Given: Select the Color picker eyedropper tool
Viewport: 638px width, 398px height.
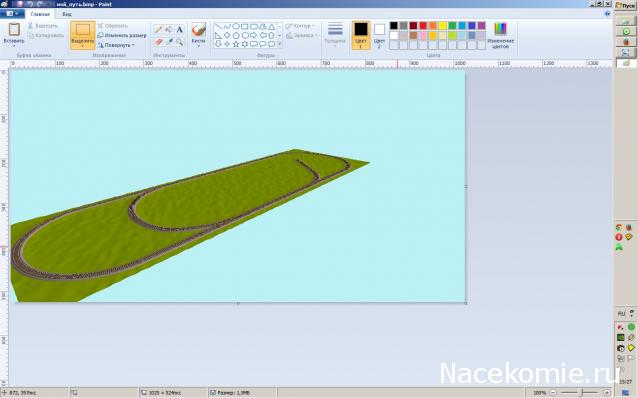Looking at the screenshot, I should click(x=169, y=41).
